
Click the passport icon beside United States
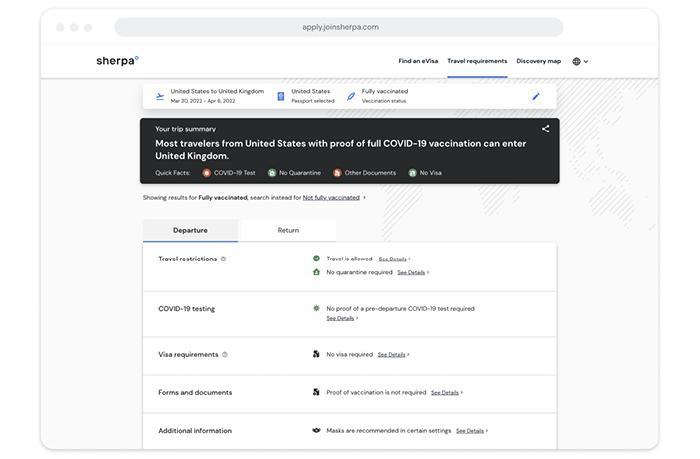coord(280,96)
